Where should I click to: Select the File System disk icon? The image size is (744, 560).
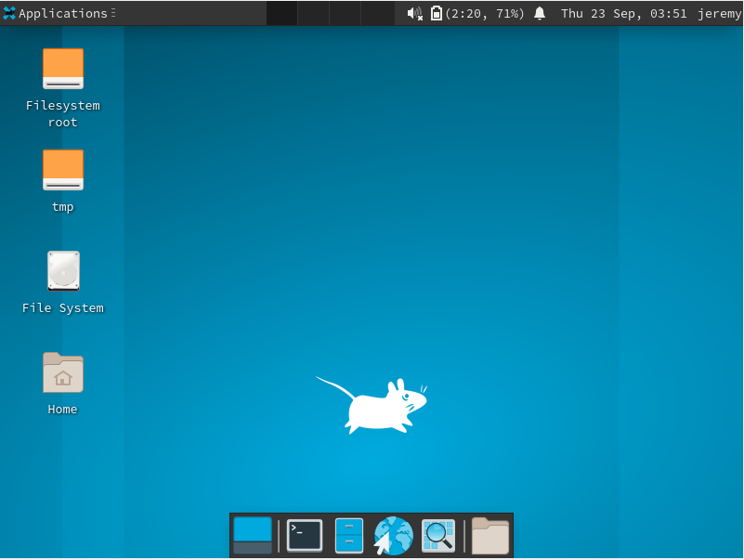(x=63, y=271)
